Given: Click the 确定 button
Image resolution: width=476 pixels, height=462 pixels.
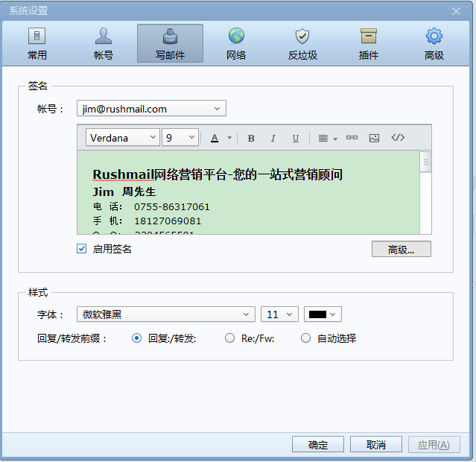Looking at the screenshot, I should pyautogui.click(x=318, y=444).
